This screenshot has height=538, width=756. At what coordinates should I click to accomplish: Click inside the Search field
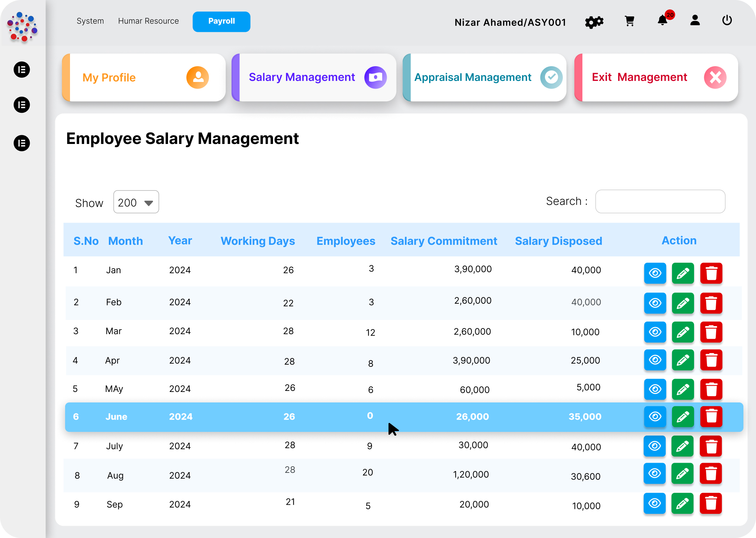pyautogui.click(x=660, y=201)
